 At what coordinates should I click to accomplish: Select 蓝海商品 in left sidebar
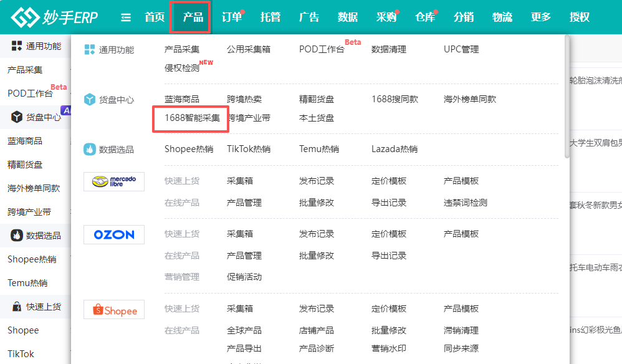tap(25, 141)
